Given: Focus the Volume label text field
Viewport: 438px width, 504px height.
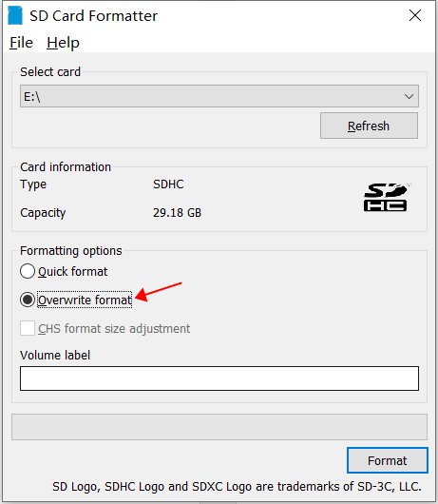Looking at the screenshot, I should click(x=219, y=378).
